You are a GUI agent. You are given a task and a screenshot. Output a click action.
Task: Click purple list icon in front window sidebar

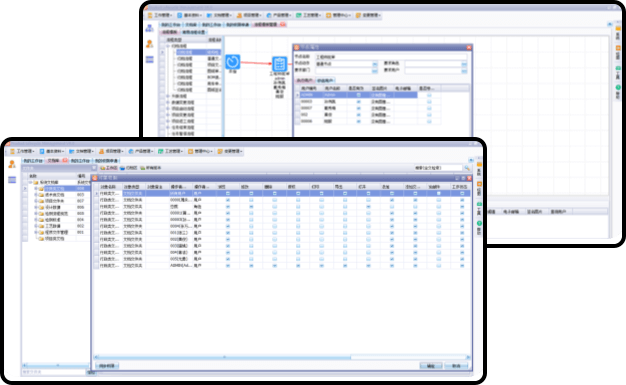[12, 180]
